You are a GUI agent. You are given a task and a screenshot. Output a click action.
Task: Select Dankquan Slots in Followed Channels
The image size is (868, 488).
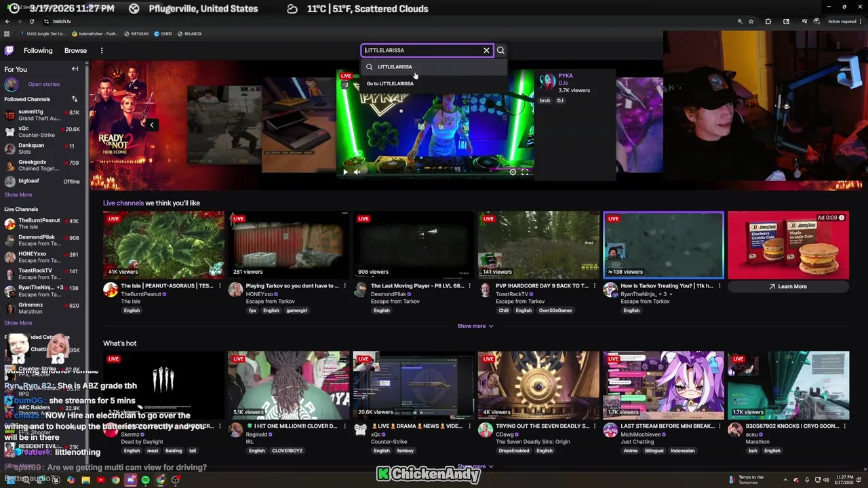43,148
